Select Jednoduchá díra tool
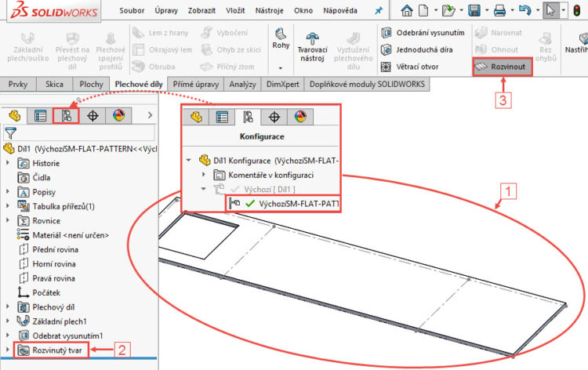Image resolution: width=588 pixels, height=370 pixels. (x=417, y=49)
